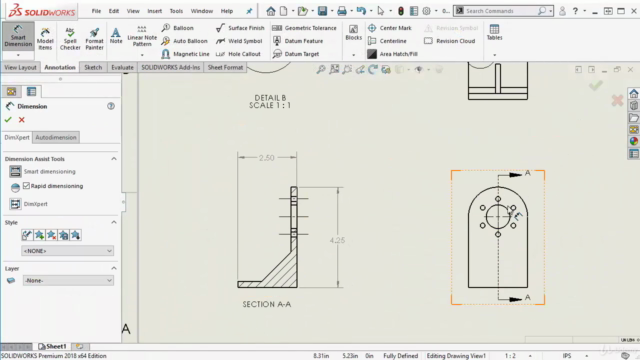Click the 4.25 dimension in Section A-A
Screen dimensions: 640x360
(x=337, y=240)
